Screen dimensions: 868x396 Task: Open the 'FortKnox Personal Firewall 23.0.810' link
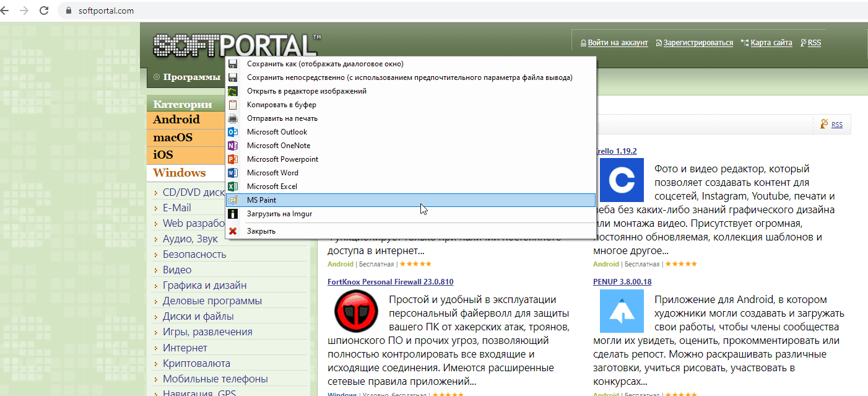click(x=390, y=282)
